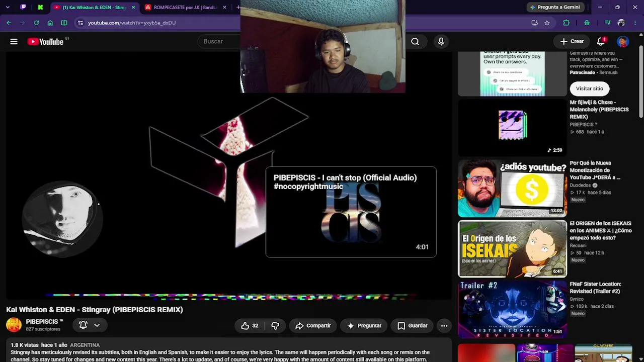Click Visitar sitio on Semrush ad
The width and height of the screenshot is (644, 362).
[x=590, y=88]
